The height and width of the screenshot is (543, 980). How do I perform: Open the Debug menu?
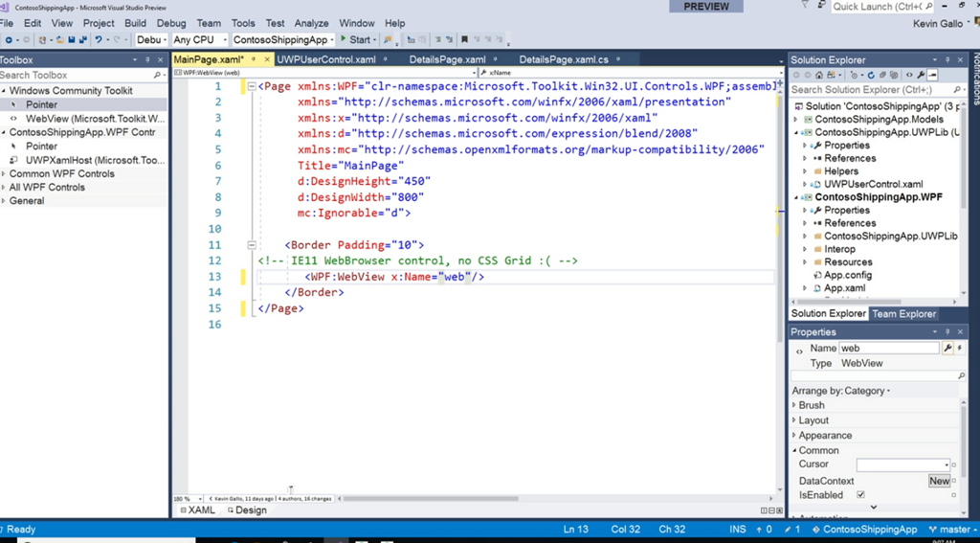pos(171,23)
